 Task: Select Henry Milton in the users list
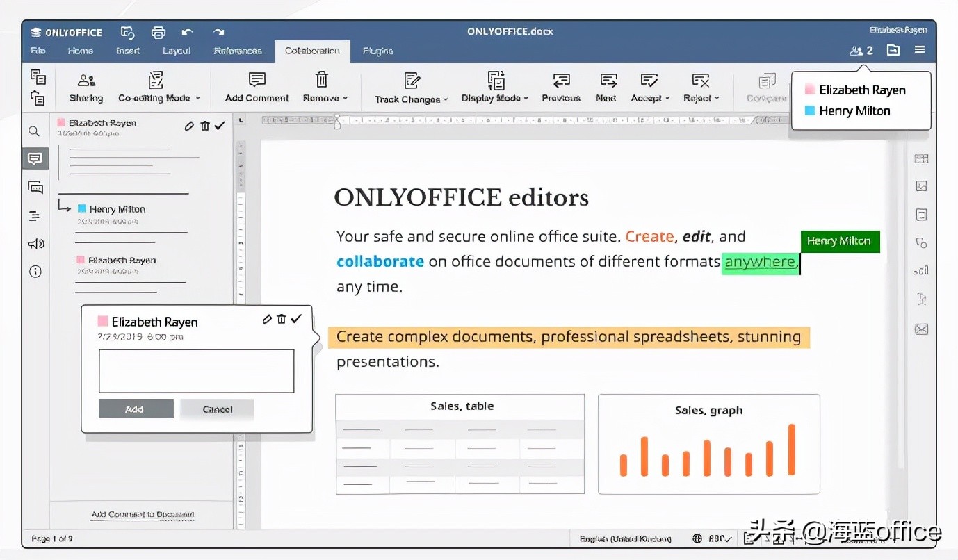[847, 110]
